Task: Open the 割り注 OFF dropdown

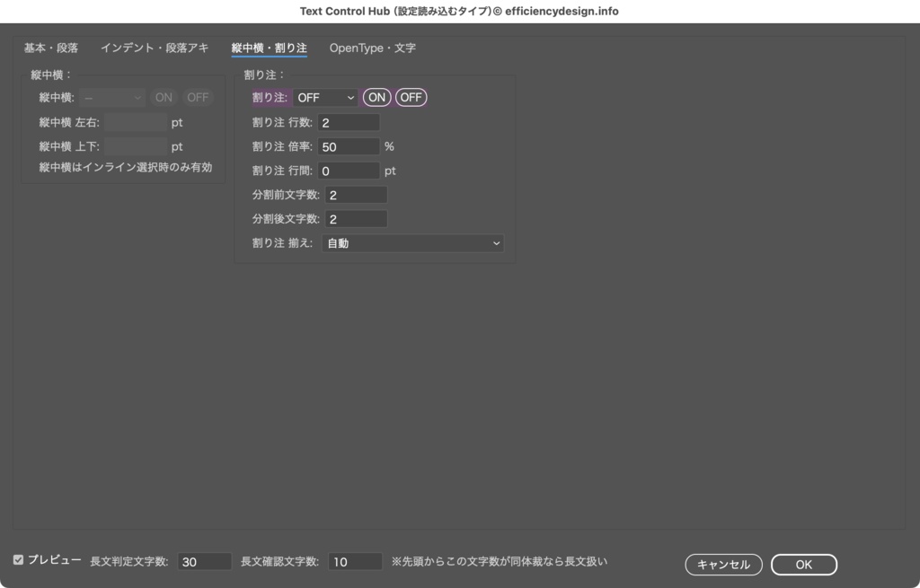Action: click(325, 97)
